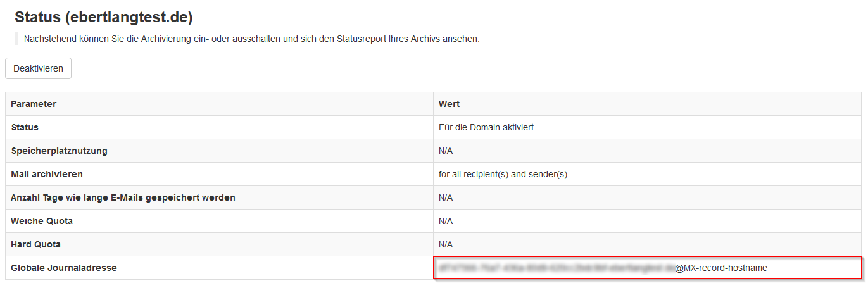This screenshot has height=288, width=868.
Task: Click the blurred journal address text
Action: pyautogui.click(x=555, y=268)
